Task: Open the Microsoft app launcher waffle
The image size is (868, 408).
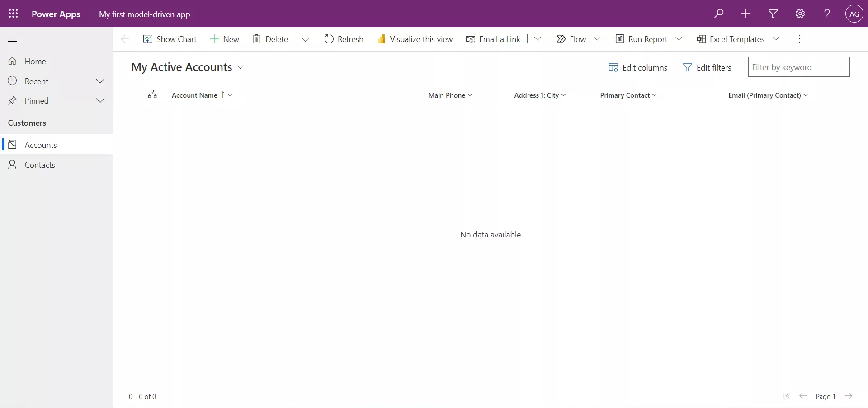Action: [x=14, y=14]
